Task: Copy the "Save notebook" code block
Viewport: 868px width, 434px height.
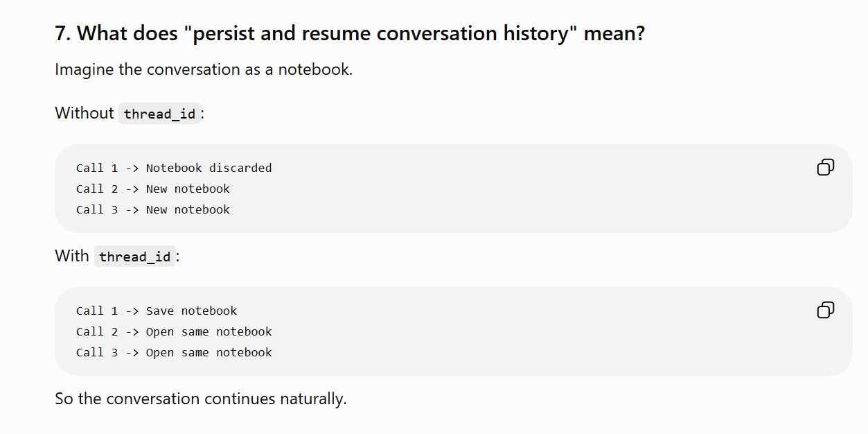Action: pyautogui.click(x=825, y=310)
